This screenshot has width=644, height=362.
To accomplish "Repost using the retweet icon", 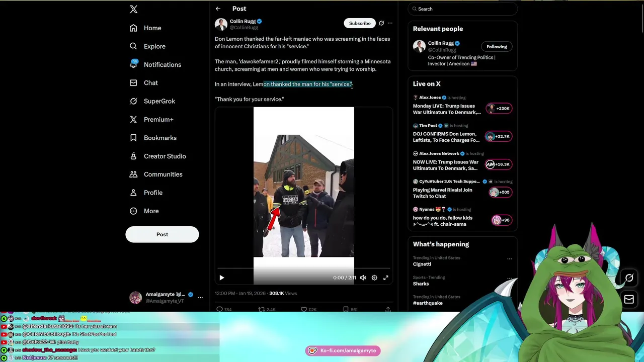I will [x=262, y=309].
